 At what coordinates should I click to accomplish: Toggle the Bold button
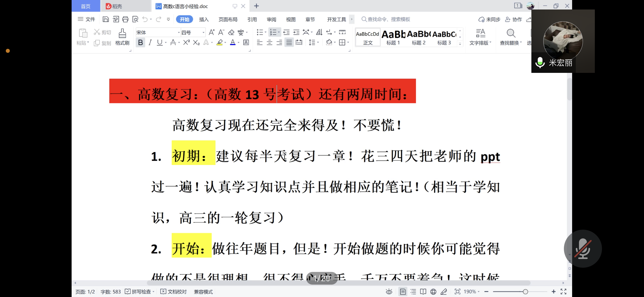pyautogui.click(x=140, y=43)
